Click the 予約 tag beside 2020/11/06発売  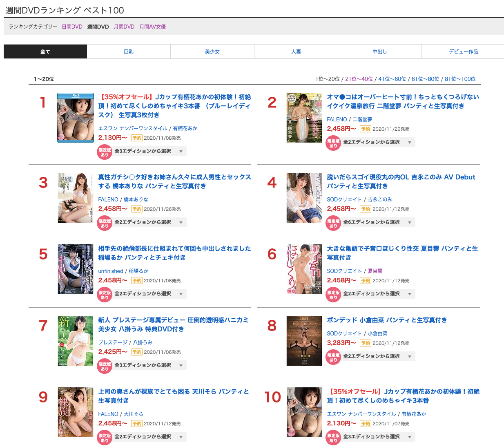point(137,352)
